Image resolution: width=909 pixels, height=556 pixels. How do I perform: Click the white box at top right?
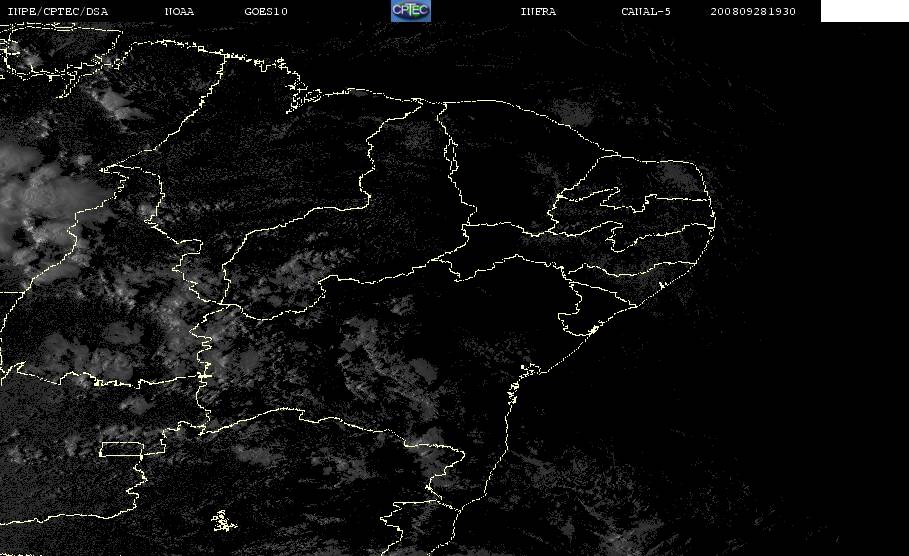pos(865,11)
